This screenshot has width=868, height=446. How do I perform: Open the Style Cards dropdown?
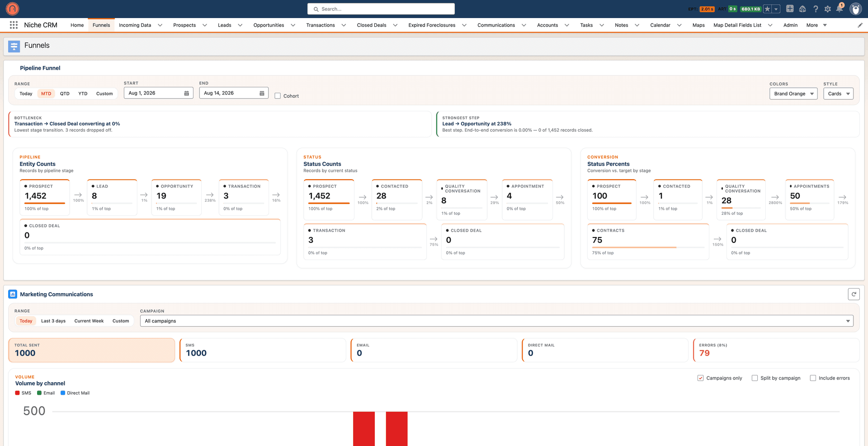coord(838,94)
